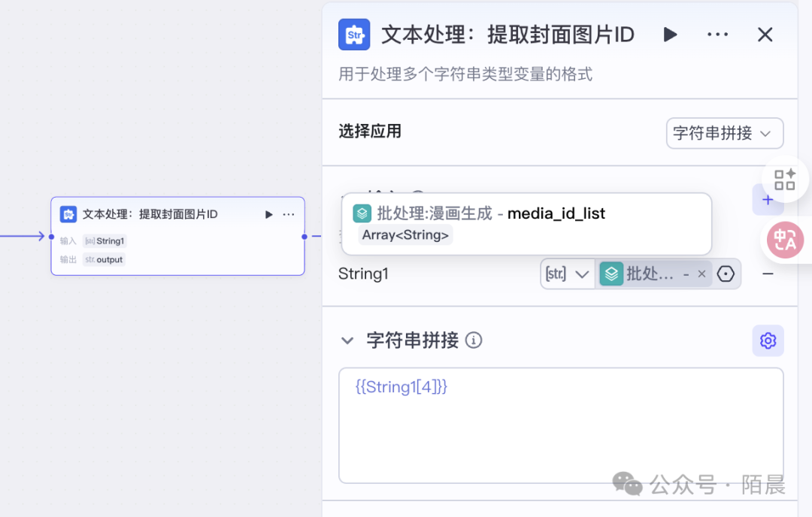Add a new input variable with plus button
The height and width of the screenshot is (517, 812).
tap(768, 200)
